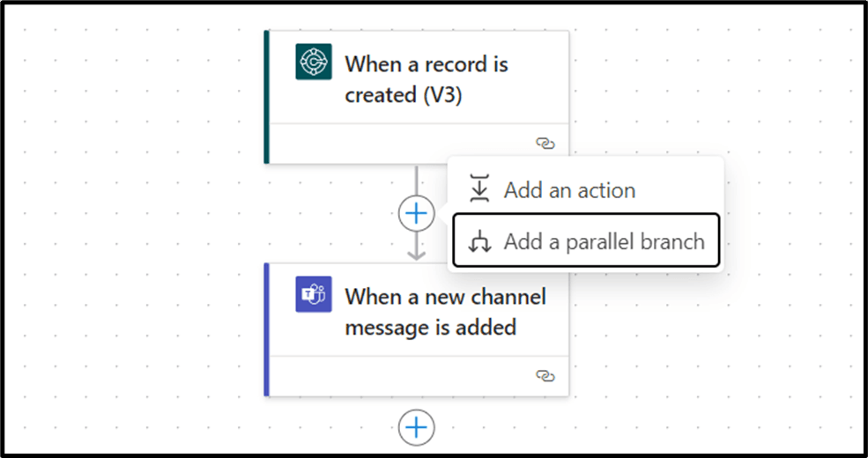Click empty dotted canvas left of the cards
Image resolution: width=868 pixels, height=458 pixels.
[x=132, y=229]
